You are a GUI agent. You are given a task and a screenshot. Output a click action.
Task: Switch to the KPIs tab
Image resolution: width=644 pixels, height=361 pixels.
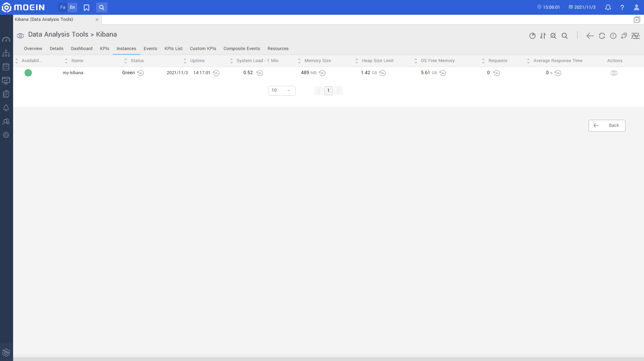[x=104, y=49]
